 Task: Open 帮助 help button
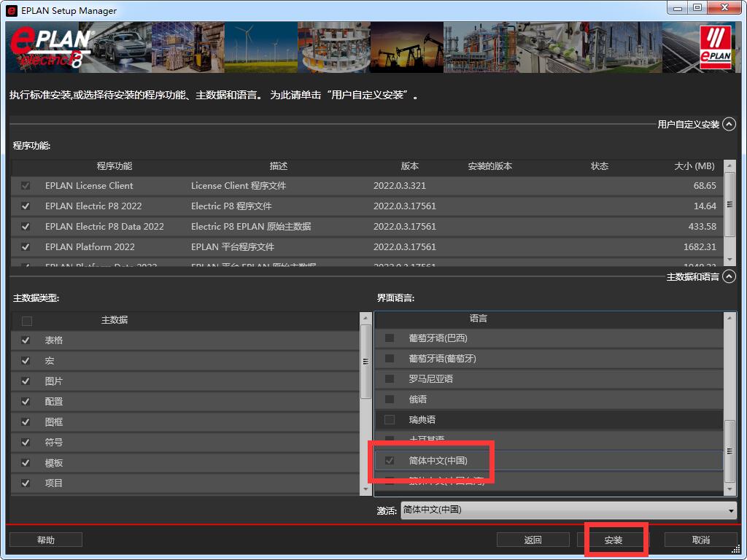45,540
